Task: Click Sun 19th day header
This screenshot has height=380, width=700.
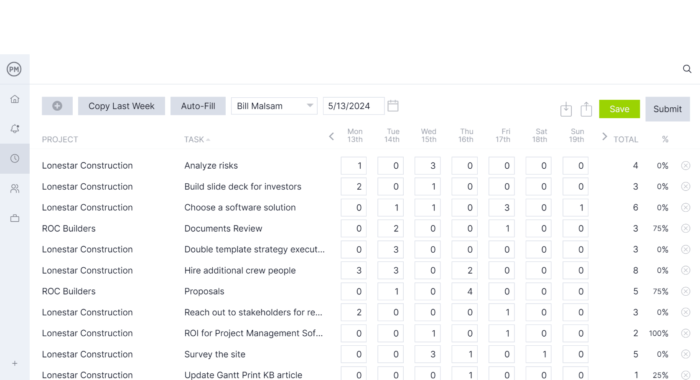Action: [x=577, y=135]
